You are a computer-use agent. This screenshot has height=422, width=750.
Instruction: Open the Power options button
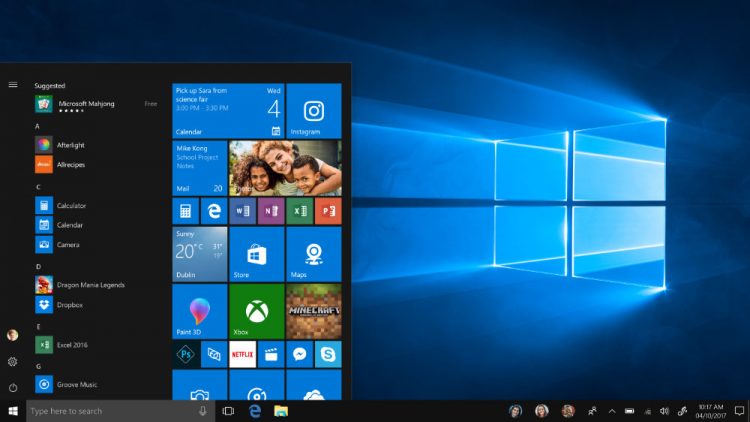[13, 388]
